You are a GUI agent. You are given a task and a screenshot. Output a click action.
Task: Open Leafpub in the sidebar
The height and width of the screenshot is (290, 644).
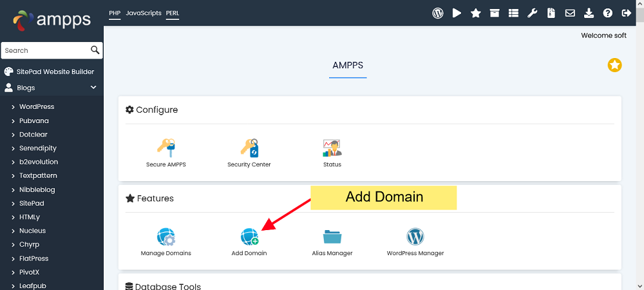pos(31,286)
